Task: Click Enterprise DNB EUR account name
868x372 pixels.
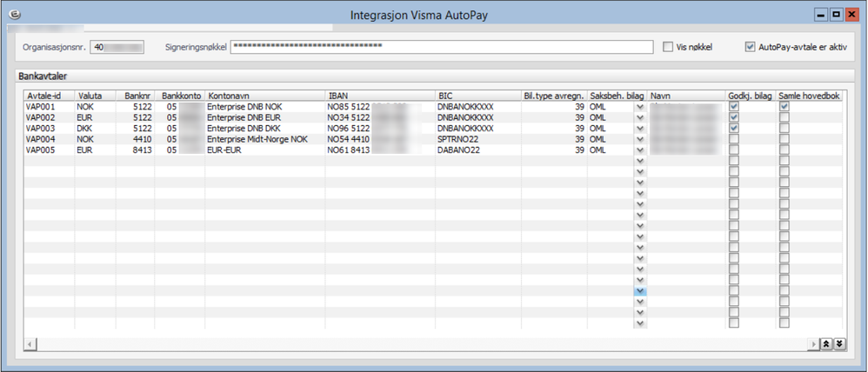Action: [265, 117]
